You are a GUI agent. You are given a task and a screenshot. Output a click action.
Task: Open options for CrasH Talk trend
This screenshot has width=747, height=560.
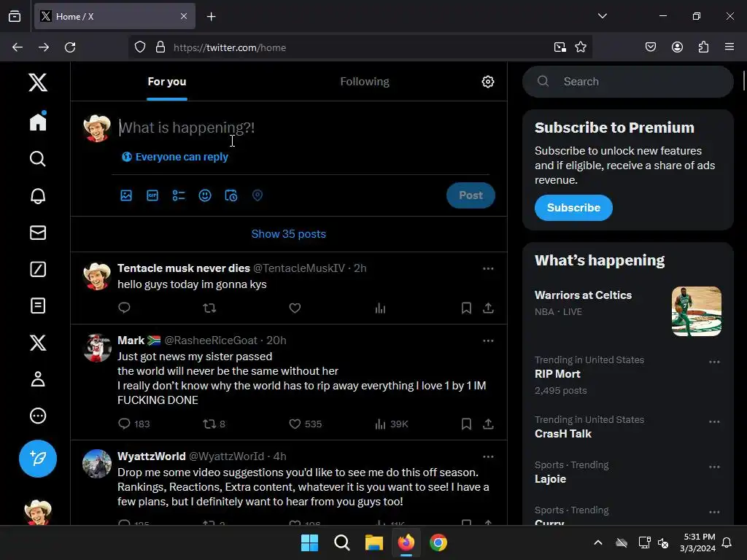714,422
